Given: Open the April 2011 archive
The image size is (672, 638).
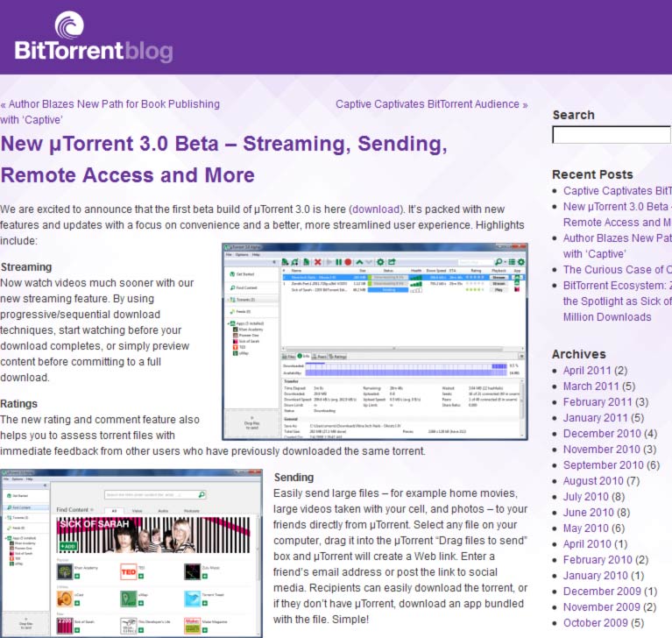Looking at the screenshot, I should click(x=587, y=371).
